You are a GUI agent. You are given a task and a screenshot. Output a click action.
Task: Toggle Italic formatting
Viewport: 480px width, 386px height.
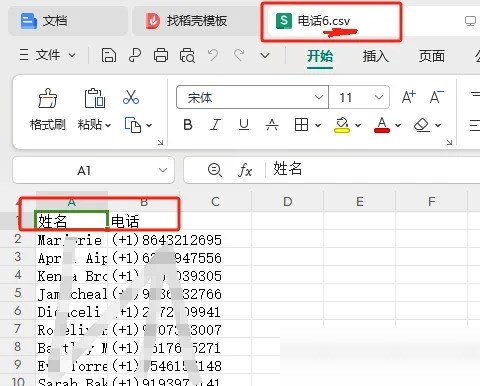216,125
